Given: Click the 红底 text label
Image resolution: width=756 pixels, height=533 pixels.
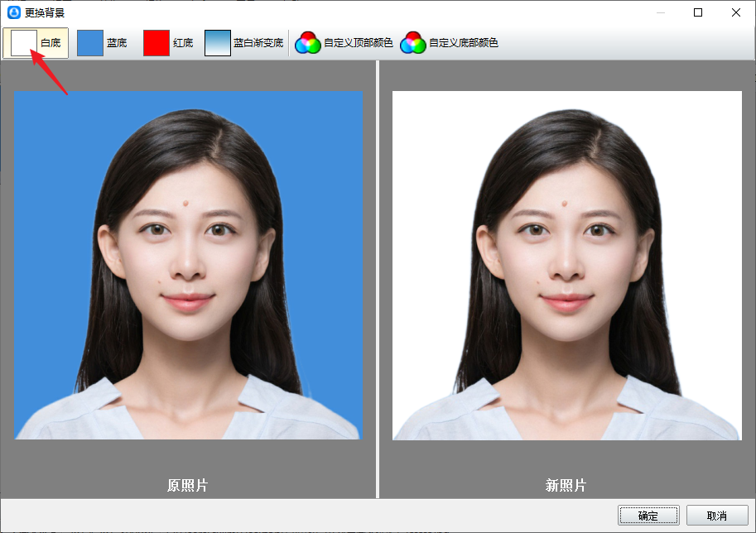Looking at the screenshot, I should pos(183,43).
